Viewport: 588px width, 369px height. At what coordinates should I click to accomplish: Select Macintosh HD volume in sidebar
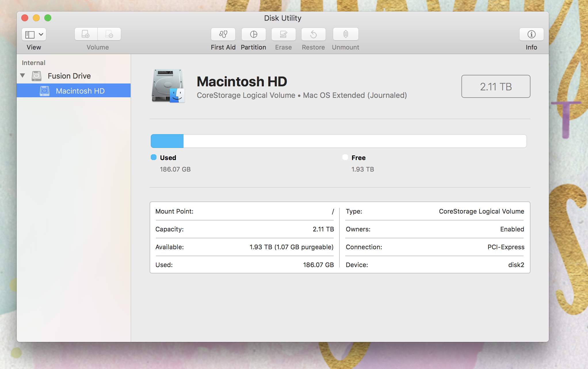80,91
